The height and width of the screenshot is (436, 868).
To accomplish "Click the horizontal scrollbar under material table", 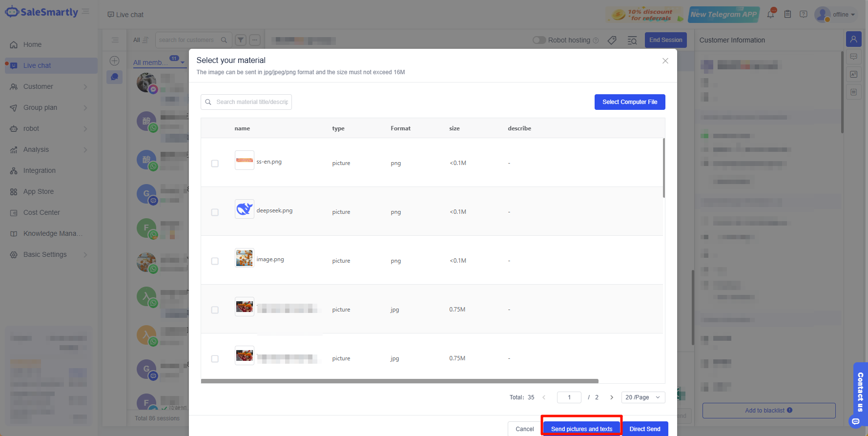I will [399, 381].
